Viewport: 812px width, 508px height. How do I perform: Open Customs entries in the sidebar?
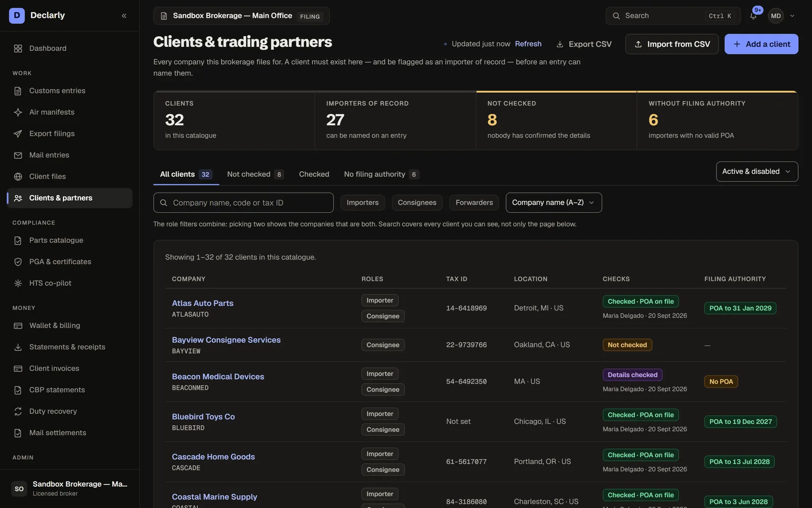70,91
